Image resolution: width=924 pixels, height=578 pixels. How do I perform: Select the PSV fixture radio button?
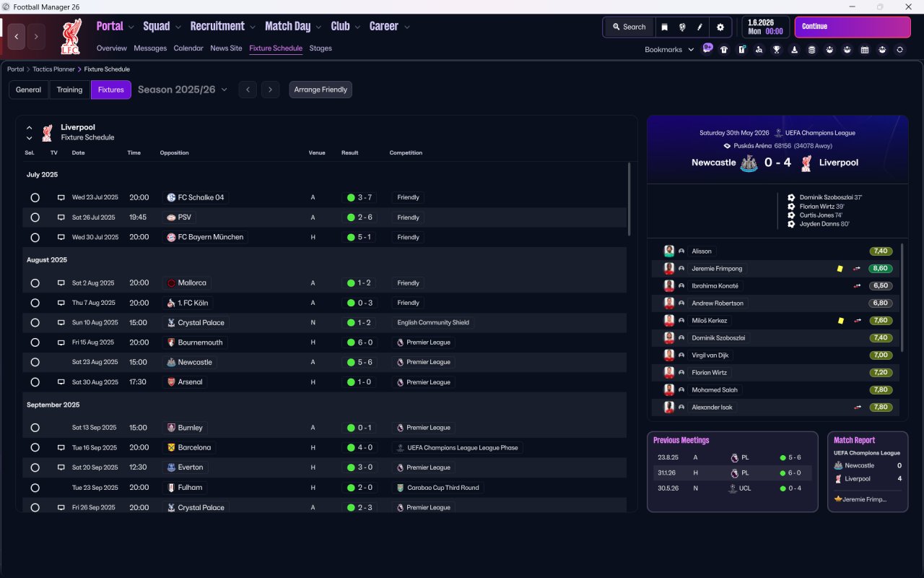tap(35, 217)
